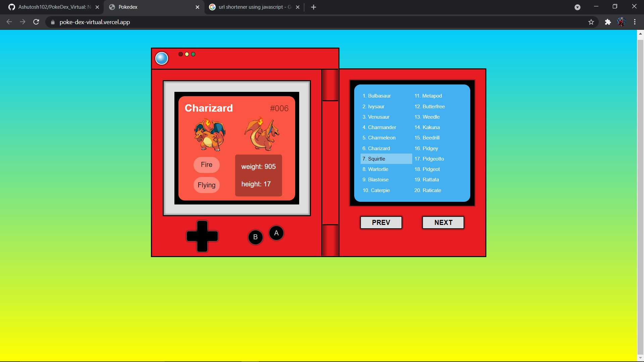Screen dimensions: 644x362
Task: Open the extensions dropdown in Chrome
Action: pos(608,22)
